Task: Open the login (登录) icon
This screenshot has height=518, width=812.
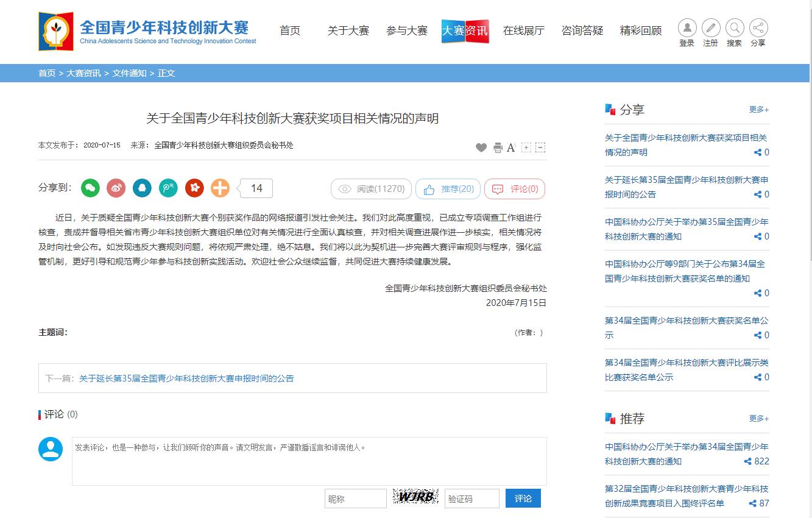Action: pyautogui.click(x=687, y=28)
